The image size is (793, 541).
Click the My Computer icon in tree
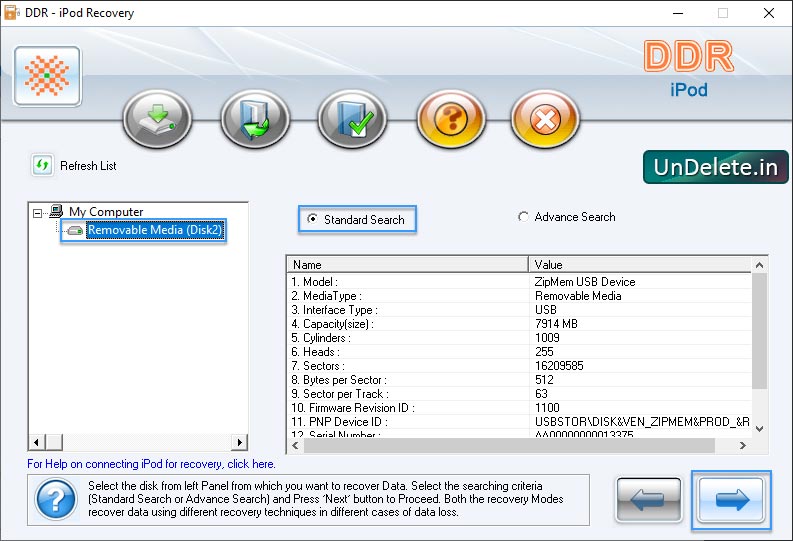click(x=56, y=211)
